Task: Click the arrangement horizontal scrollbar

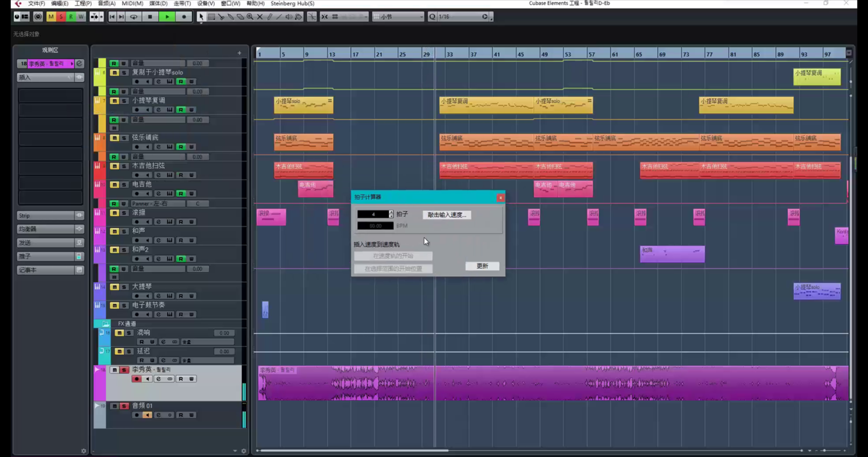Action: [x=354, y=451]
